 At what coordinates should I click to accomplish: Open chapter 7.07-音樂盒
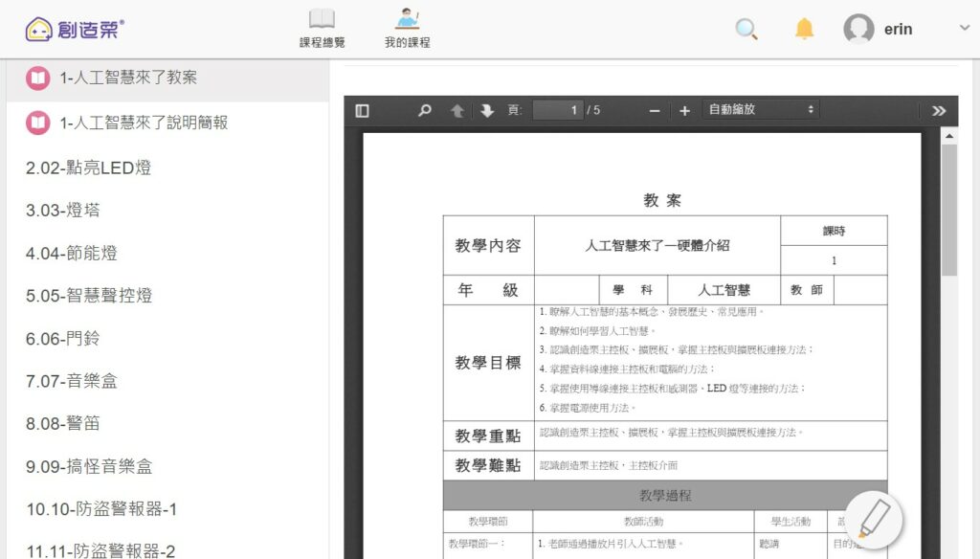pos(71,381)
